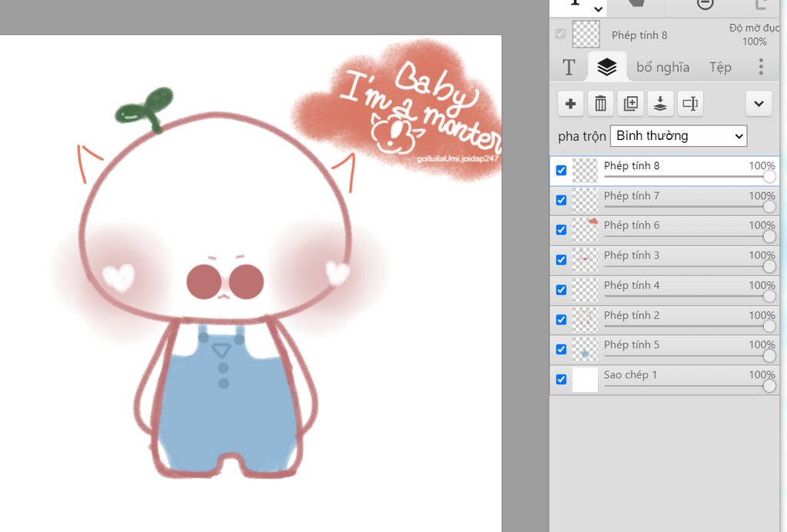Click the zoom out minus-circle icon
The height and width of the screenshot is (532, 787).
[x=705, y=4]
